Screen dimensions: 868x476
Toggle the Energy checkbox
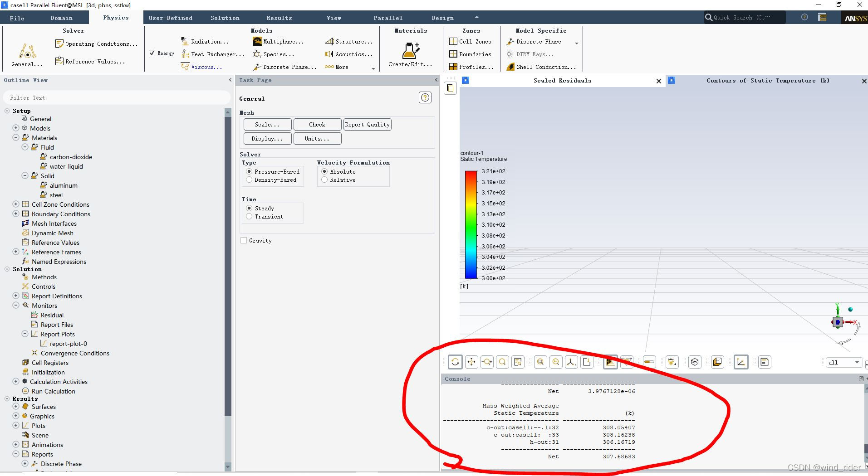point(152,53)
